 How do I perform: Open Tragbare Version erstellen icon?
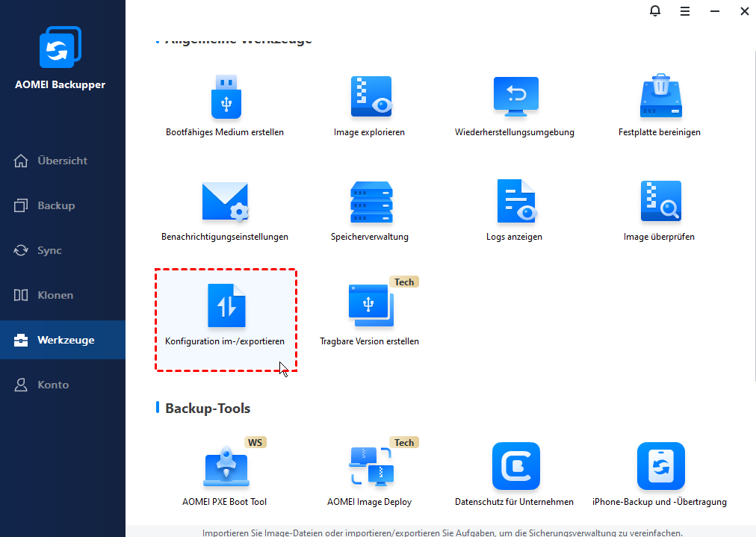pos(371,305)
